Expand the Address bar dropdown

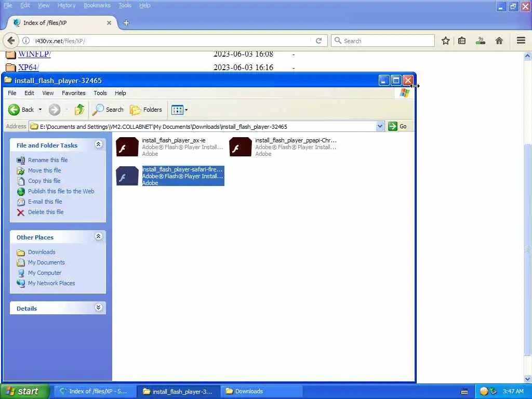(380, 127)
